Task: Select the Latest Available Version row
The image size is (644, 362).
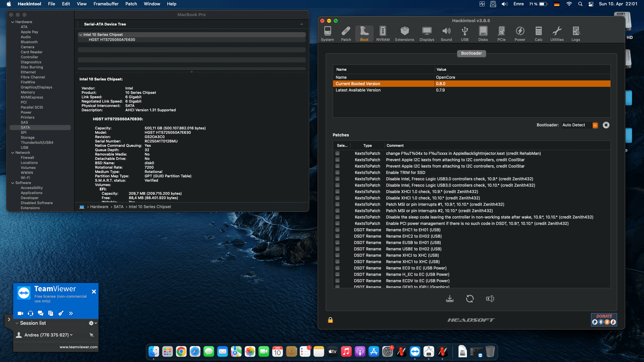Action: 472,90
